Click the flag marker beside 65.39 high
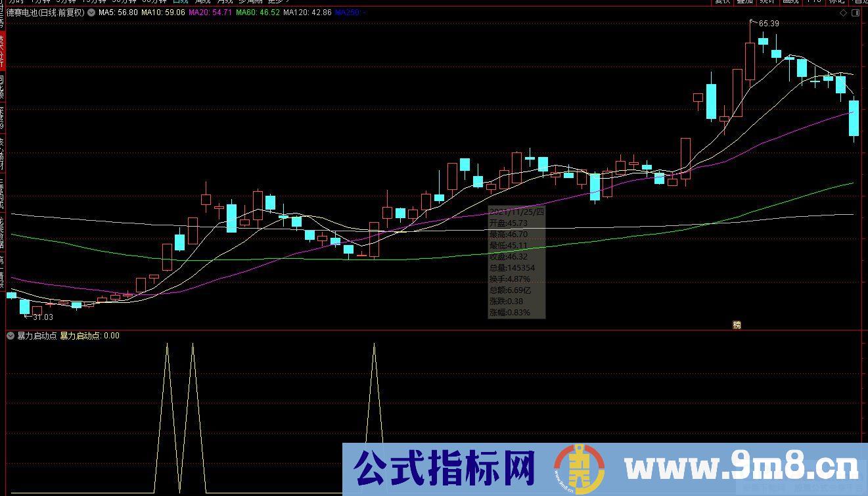 point(753,22)
